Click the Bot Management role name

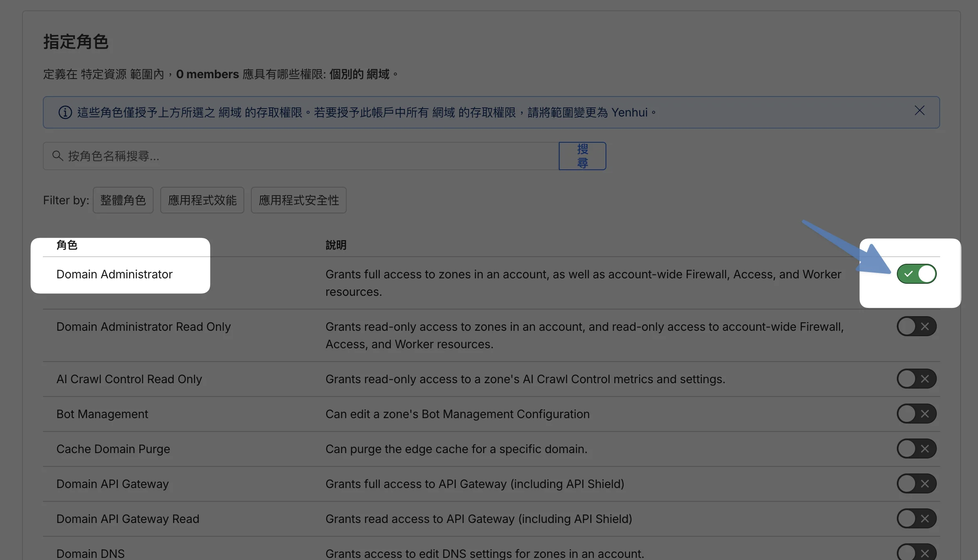pos(102,414)
